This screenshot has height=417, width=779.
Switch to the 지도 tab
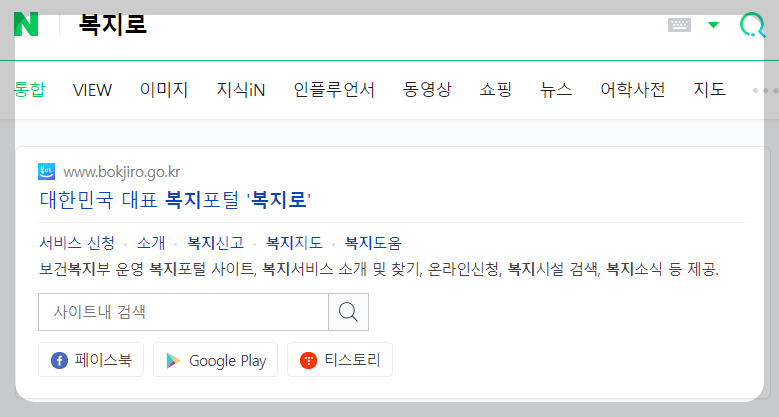point(709,90)
